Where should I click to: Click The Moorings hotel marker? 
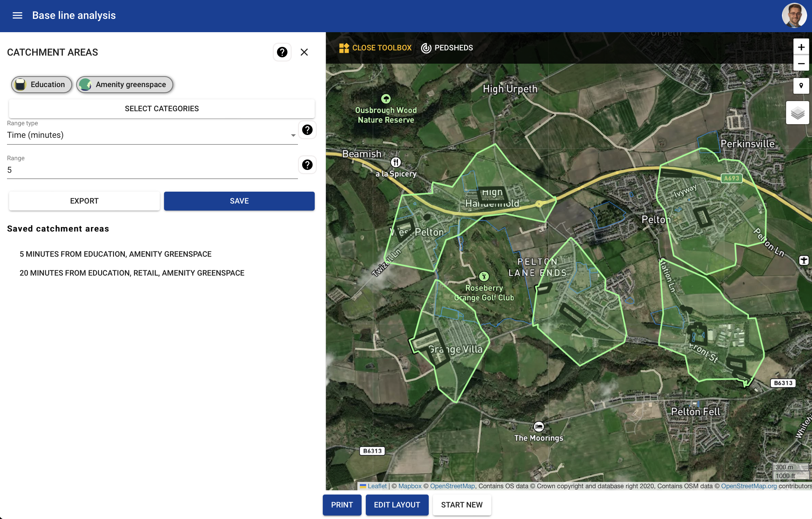(539, 427)
